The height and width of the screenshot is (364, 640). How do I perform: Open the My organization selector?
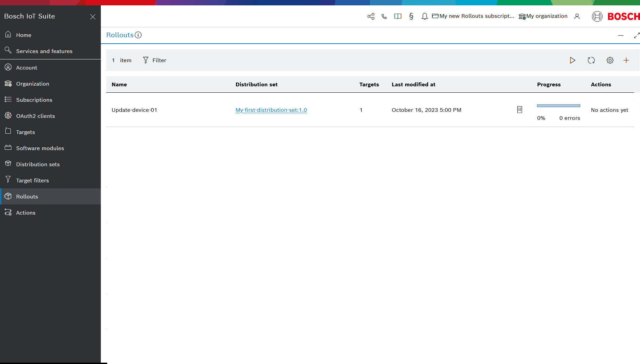pyautogui.click(x=543, y=16)
